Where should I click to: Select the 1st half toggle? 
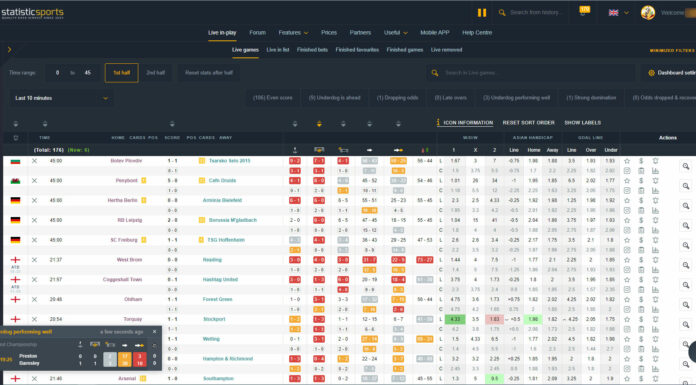pyautogui.click(x=122, y=73)
